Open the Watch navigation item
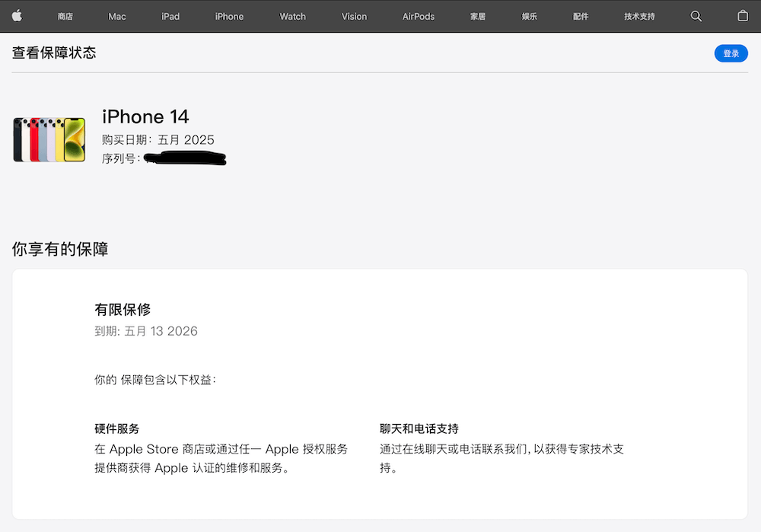The image size is (761, 532). click(293, 17)
